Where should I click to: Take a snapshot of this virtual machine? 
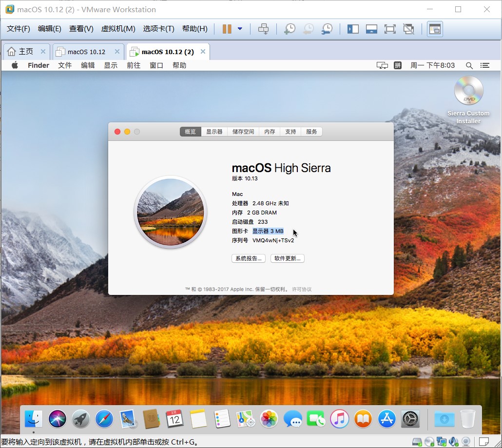[290, 29]
